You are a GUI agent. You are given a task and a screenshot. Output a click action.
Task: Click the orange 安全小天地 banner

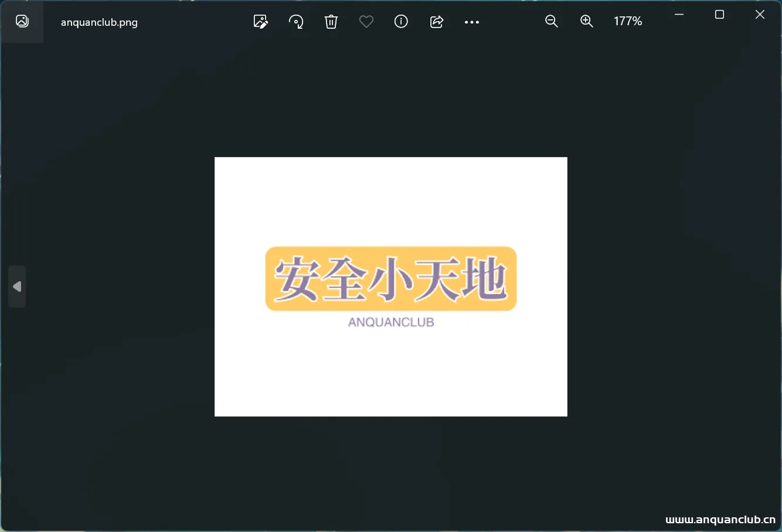point(390,279)
